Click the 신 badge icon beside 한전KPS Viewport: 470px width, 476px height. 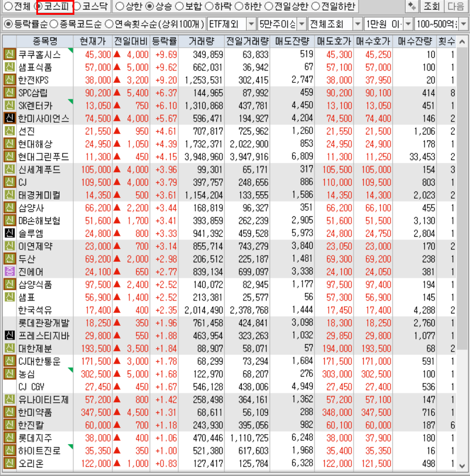(10, 80)
